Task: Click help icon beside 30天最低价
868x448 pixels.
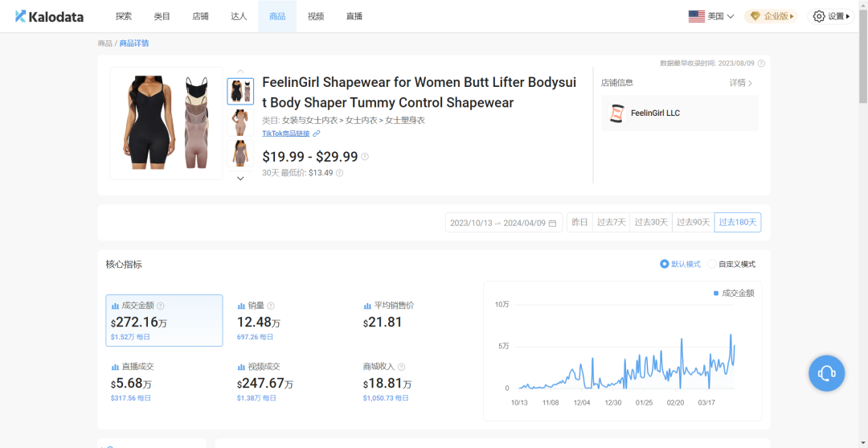Action: (x=339, y=173)
